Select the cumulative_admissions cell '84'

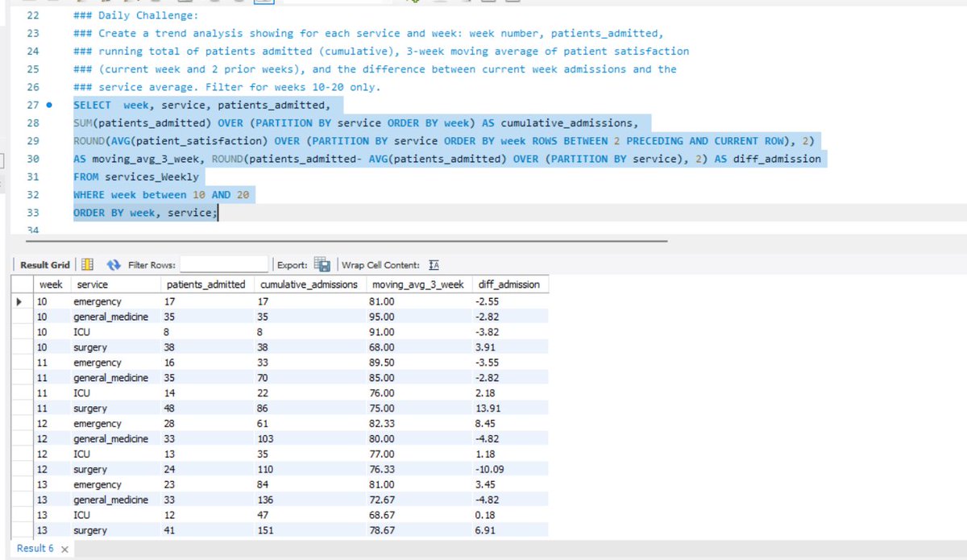pyautogui.click(x=309, y=485)
